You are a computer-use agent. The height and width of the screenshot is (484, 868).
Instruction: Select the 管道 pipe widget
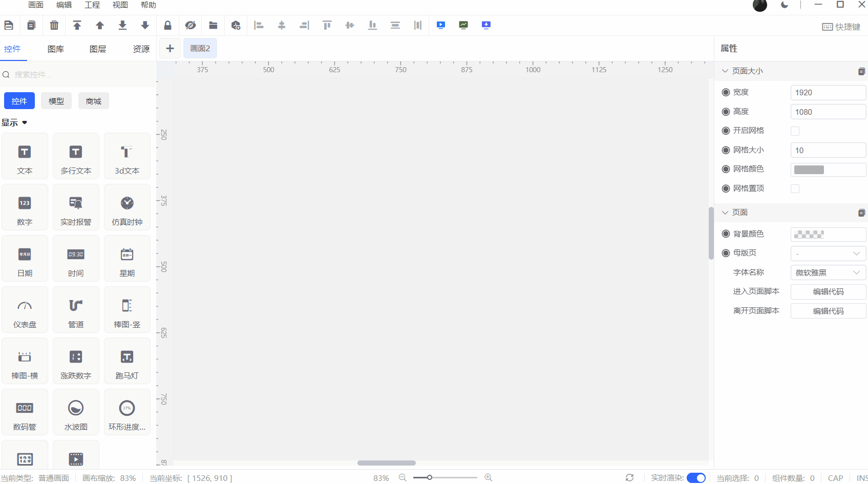(x=76, y=310)
